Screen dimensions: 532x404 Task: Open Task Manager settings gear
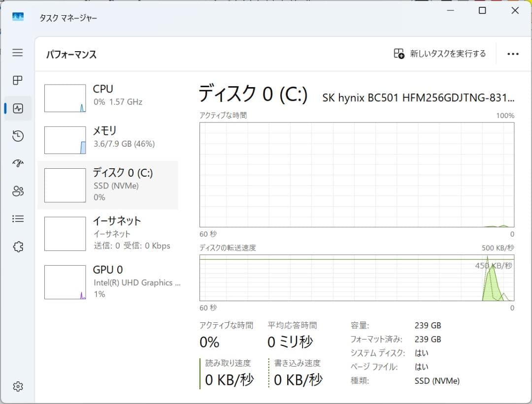click(18, 387)
